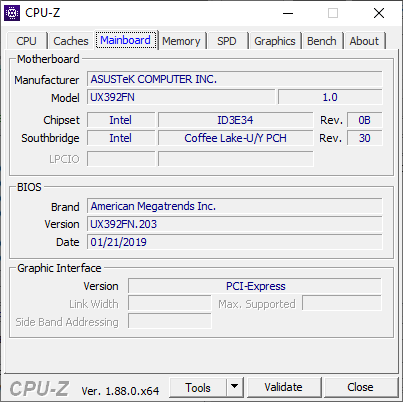
Task: Click the Validate button
Action: coord(284,387)
